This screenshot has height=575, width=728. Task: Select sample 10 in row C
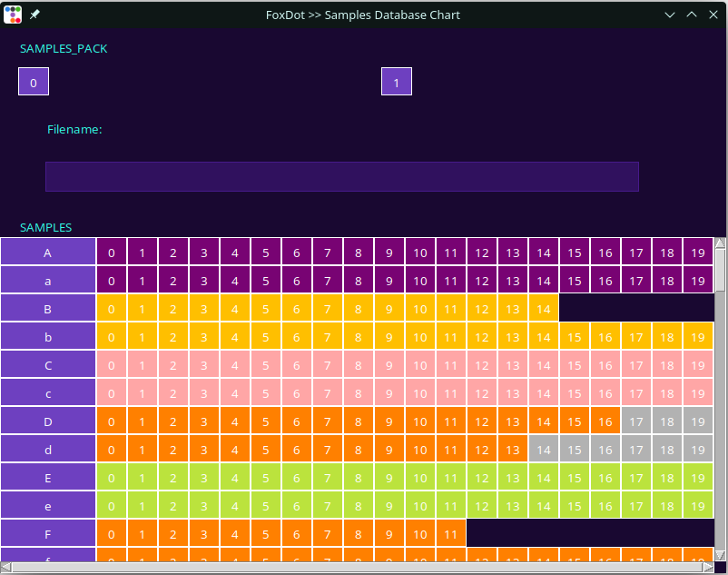420,365
